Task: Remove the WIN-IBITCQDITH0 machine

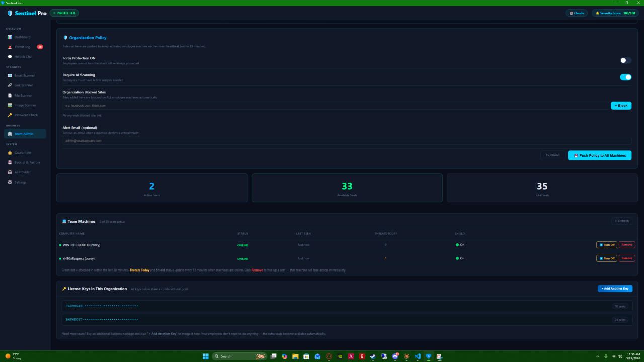Action: pos(627,245)
